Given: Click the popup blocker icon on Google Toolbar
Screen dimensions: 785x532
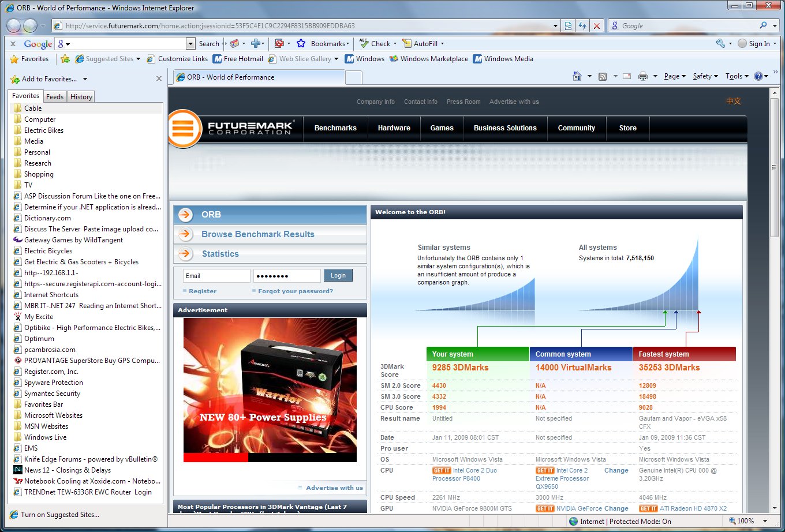Looking at the screenshot, I should click(279, 43).
